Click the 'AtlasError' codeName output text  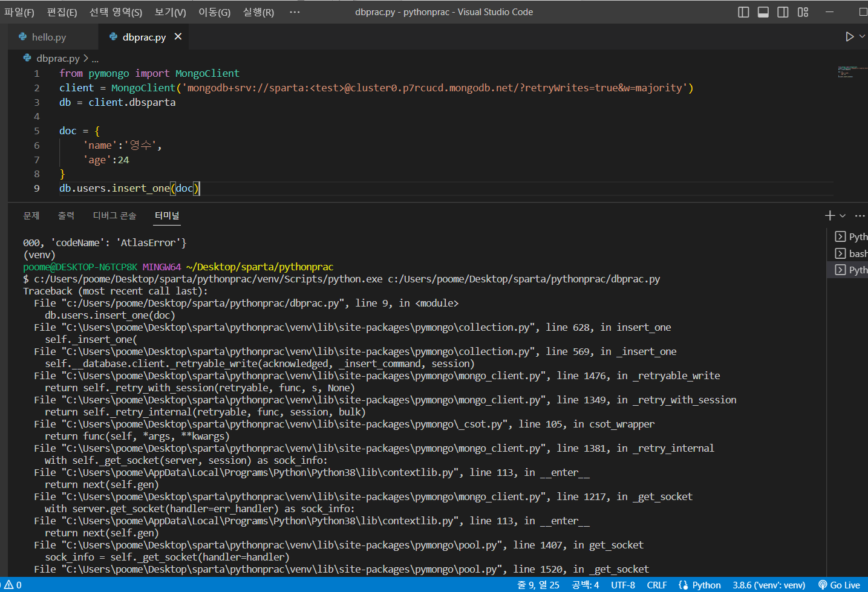[x=148, y=243]
